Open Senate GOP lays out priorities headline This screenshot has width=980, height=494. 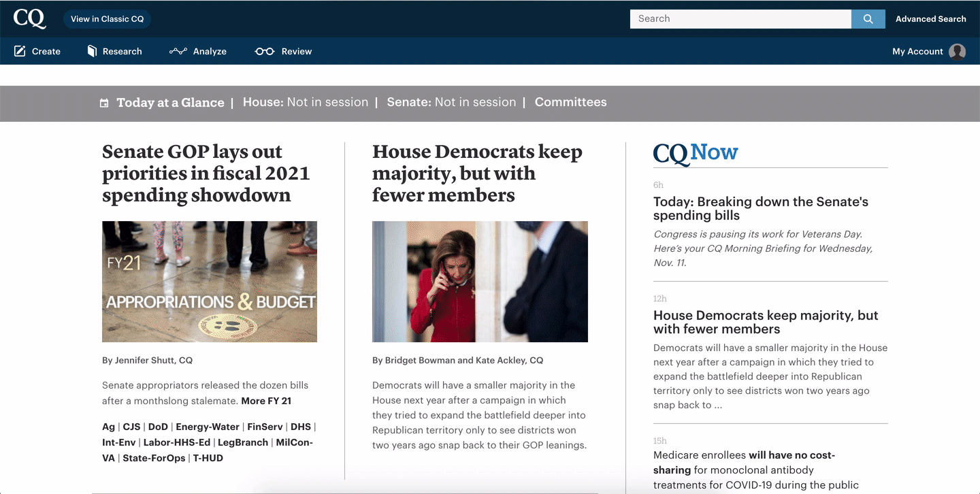point(206,174)
